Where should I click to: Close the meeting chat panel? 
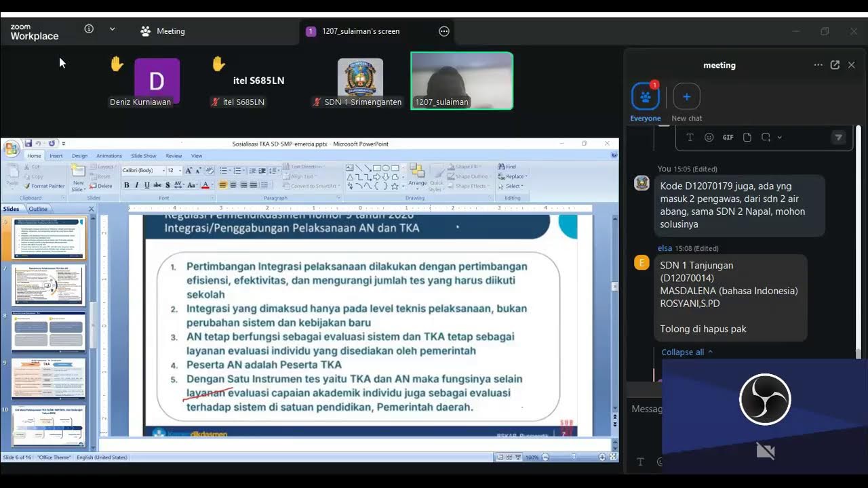852,65
